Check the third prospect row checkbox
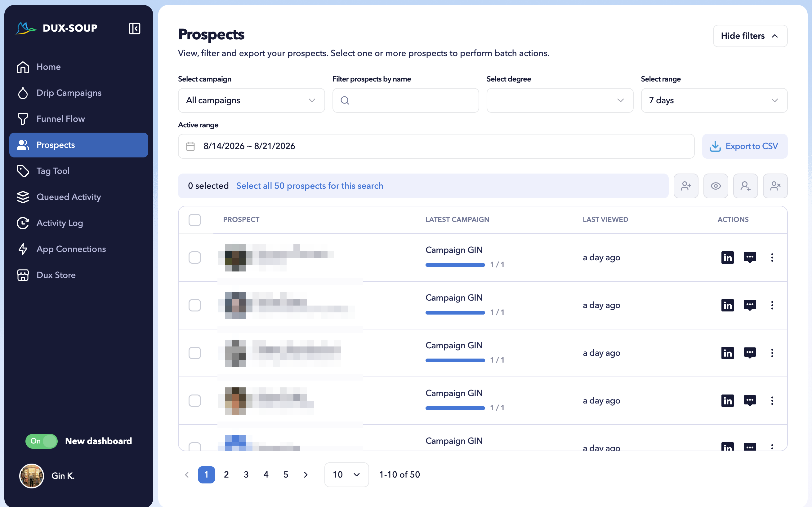This screenshot has height=507, width=812. pos(194,353)
